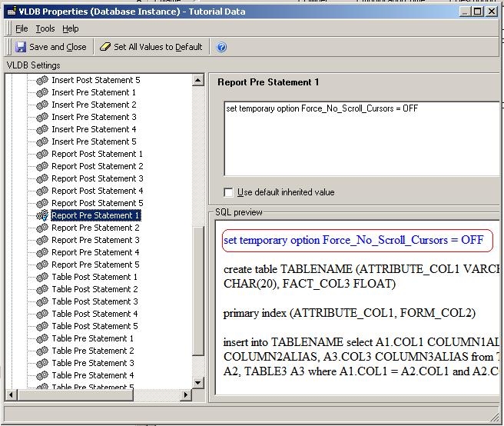Click the tree scrollbar up arrow
This screenshot has width=504, height=426.
(198, 80)
